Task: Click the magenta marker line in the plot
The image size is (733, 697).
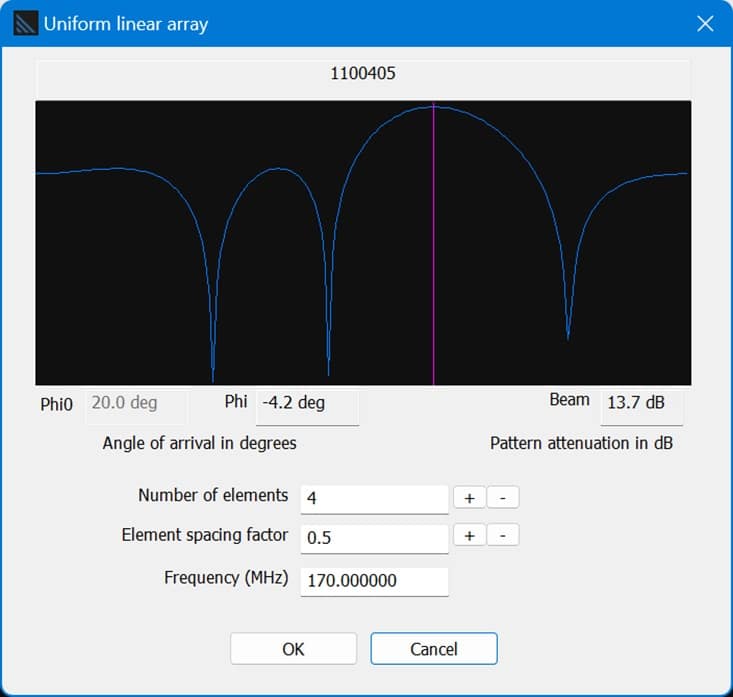Action: coord(433,250)
